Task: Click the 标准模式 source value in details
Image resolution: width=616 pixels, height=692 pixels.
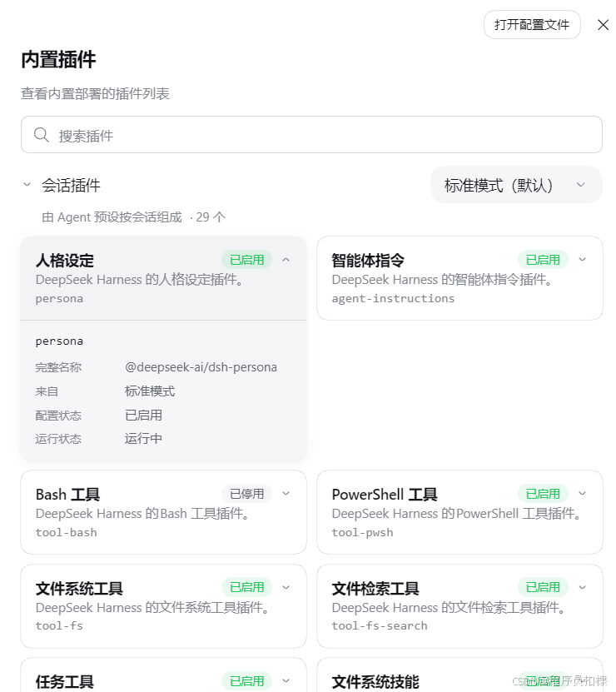Action: point(150,391)
